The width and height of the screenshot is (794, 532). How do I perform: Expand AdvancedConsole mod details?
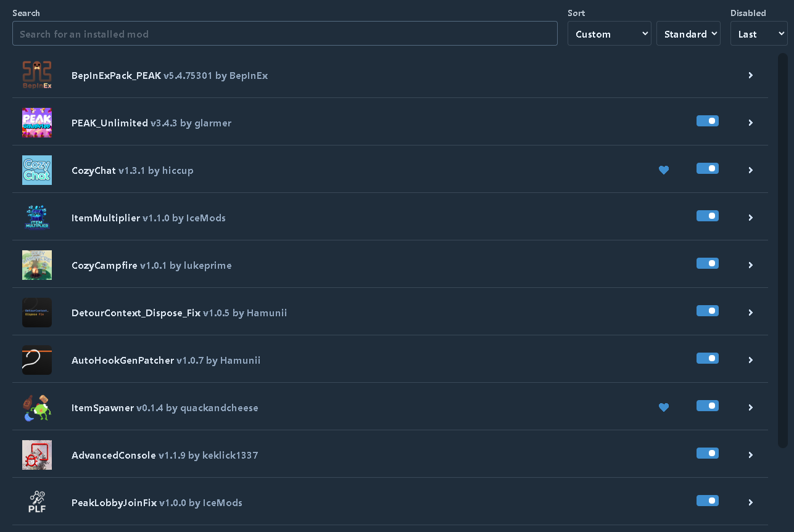coord(751,455)
